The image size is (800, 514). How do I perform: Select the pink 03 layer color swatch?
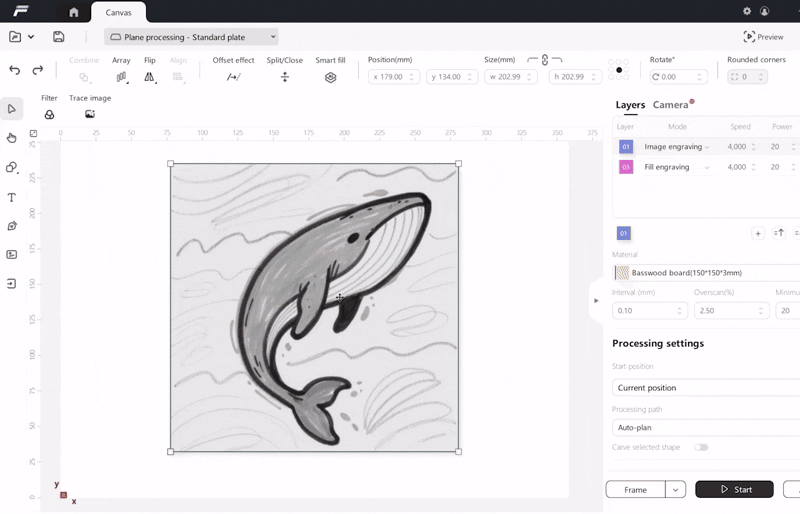pyautogui.click(x=626, y=167)
